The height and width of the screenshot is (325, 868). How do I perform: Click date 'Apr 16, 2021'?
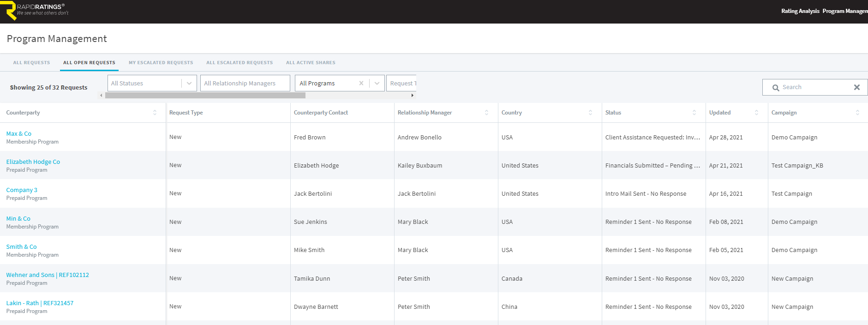726,194
